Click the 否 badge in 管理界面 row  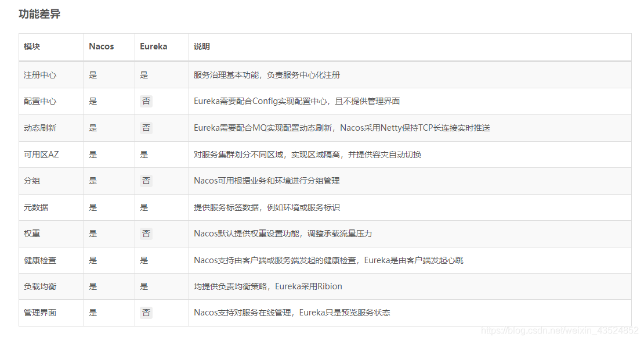[146, 313]
